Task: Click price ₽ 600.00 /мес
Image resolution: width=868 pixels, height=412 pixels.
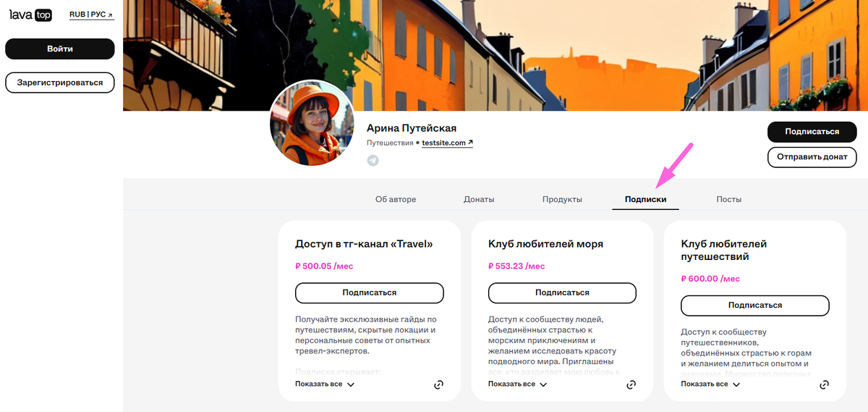Action: coord(710,279)
